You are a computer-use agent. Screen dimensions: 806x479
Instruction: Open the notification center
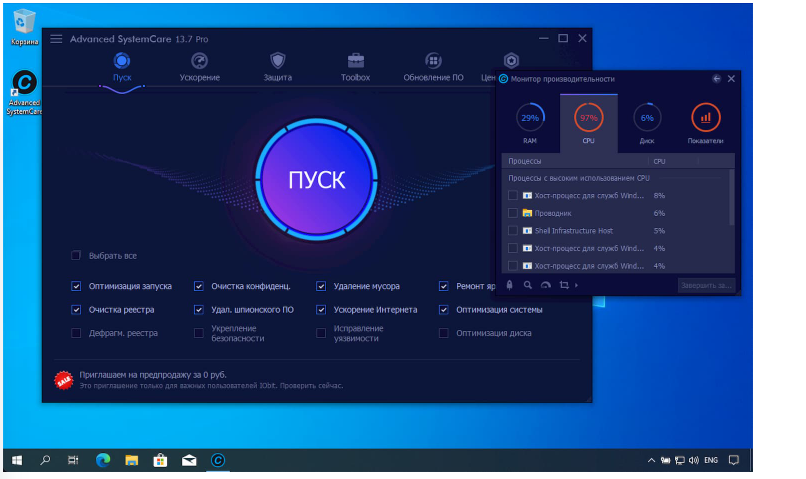734,460
